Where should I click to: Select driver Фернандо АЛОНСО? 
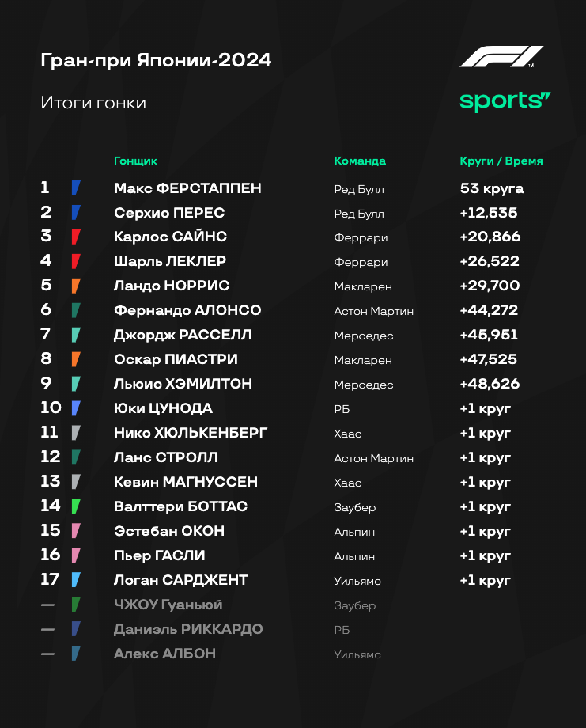click(187, 310)
